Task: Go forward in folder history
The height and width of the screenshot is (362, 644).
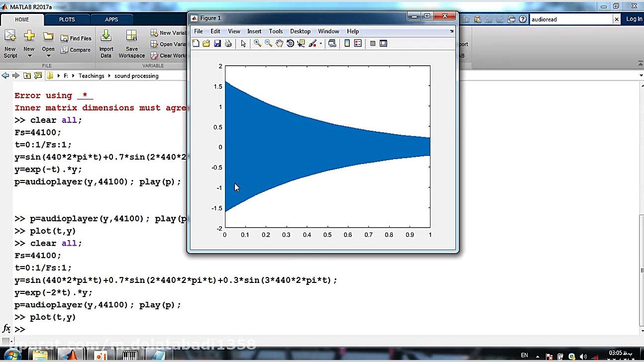Action: coord(16,76)
